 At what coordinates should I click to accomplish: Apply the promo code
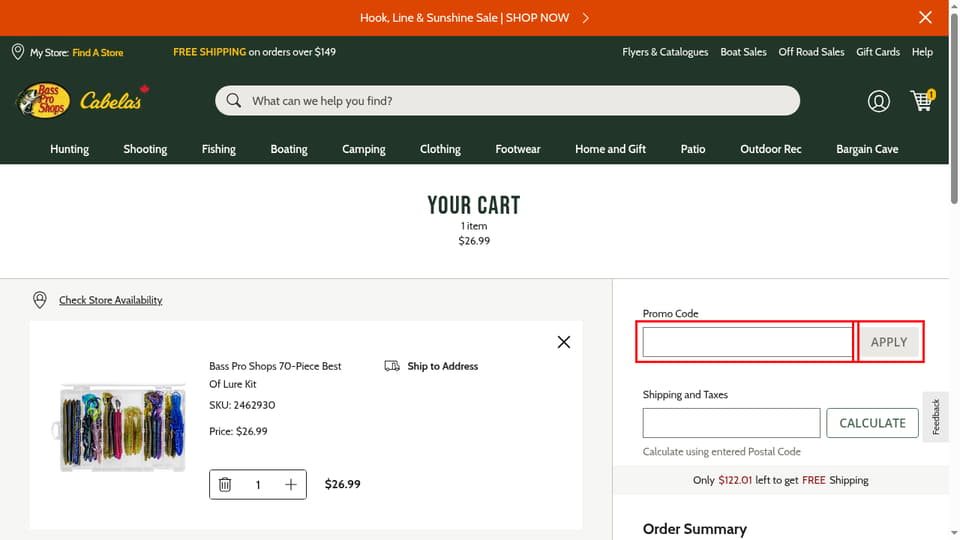click(889, 342)
